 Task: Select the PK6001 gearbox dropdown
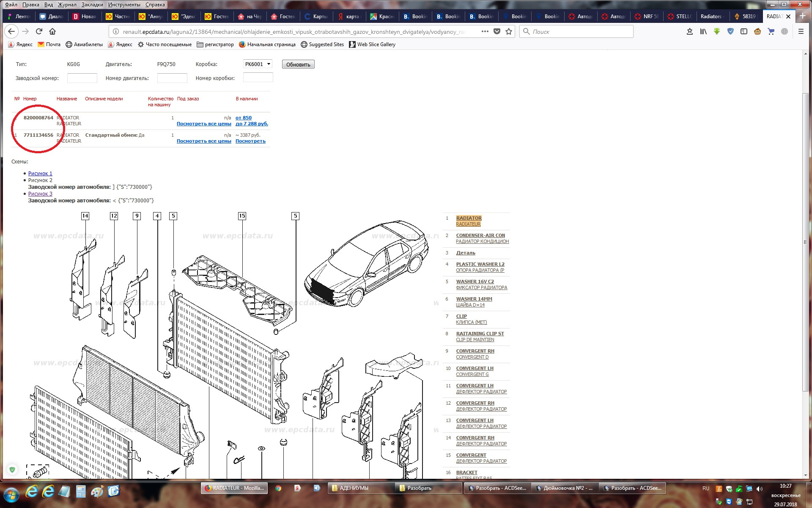[257, 64]
